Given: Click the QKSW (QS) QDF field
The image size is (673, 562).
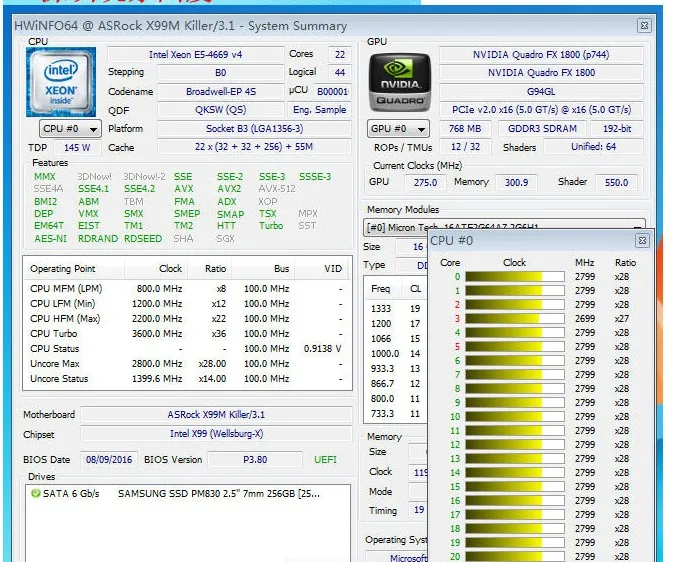Looking at the screenshot, I should (x=221, y=110).
